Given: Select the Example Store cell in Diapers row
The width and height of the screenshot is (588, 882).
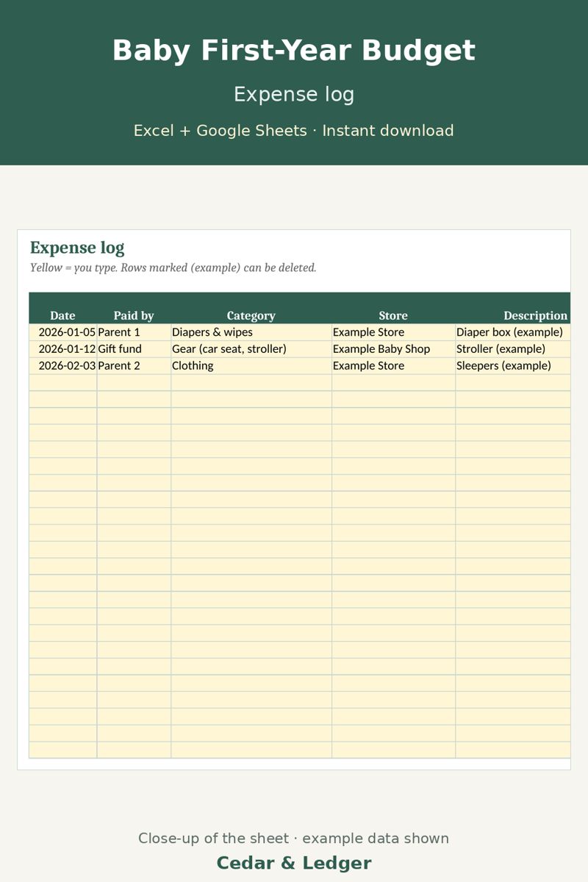Looking at the screenshot, I should 393,332.
